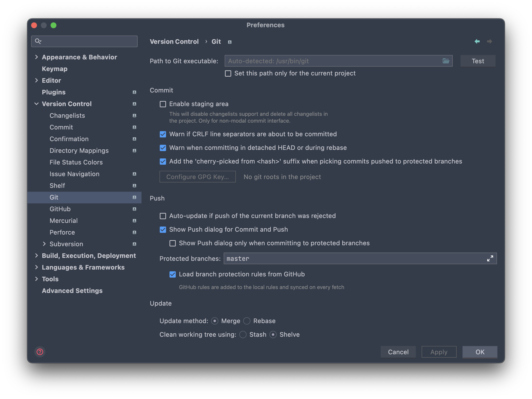
Task: Expand the Subversion node
Action: [44, 244]
